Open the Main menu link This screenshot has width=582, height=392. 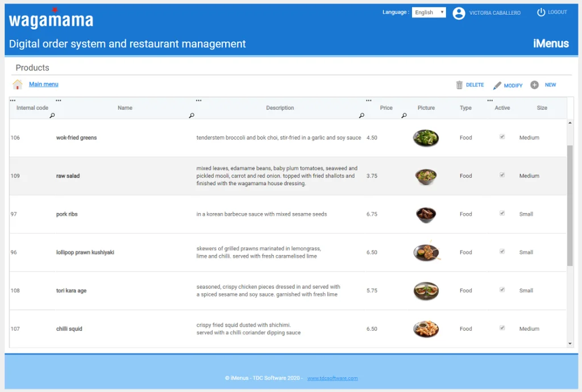(44, 84)
